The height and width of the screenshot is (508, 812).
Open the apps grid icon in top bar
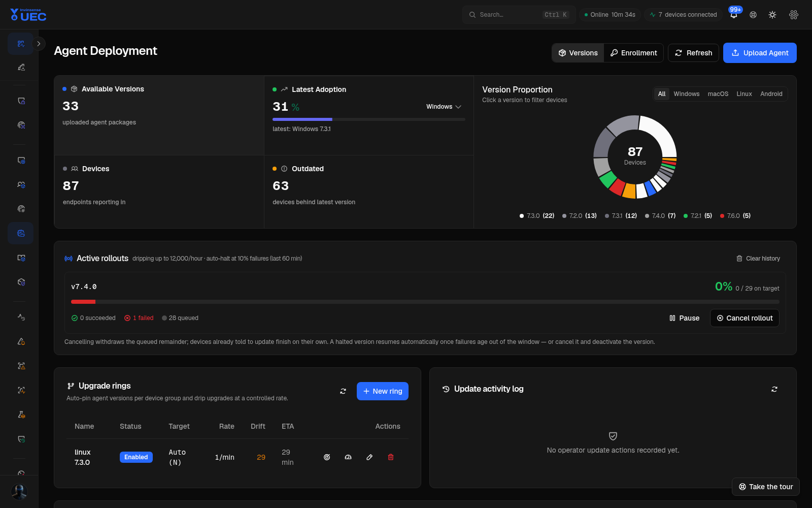[794, 15]
